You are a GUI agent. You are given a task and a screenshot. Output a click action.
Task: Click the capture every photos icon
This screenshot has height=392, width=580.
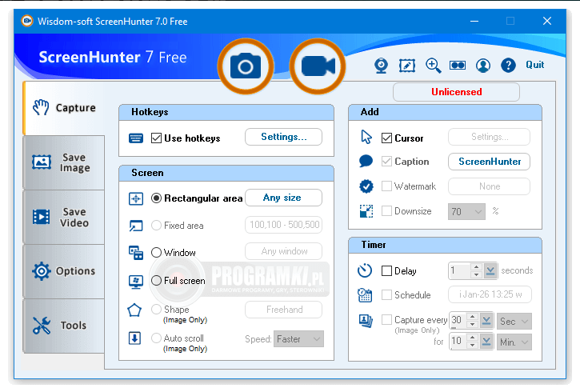point(366,321)
